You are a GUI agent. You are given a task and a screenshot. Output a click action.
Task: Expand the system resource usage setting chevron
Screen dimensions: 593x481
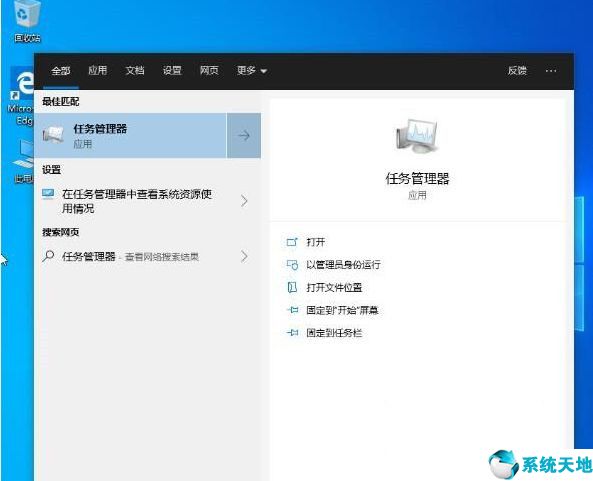pos(244,201)
